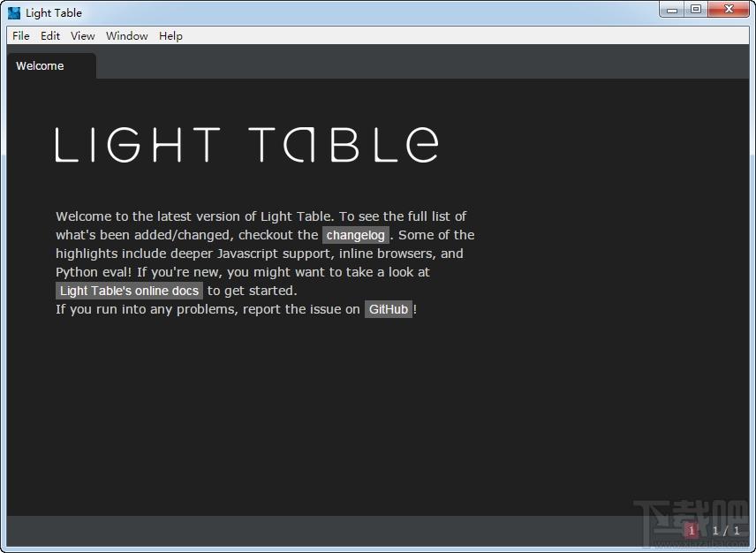Click the empty tab bar area beside Welcome
756x553 pixels.
click(x=397, y=66)
